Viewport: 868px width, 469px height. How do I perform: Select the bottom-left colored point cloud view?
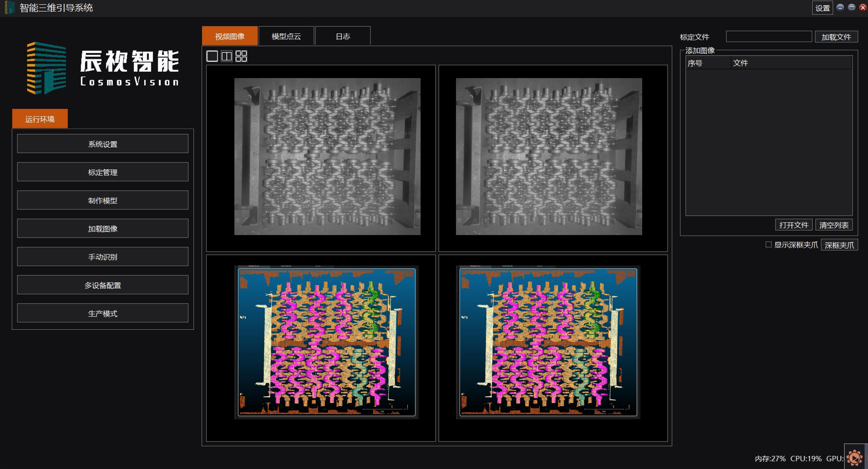click(327, 342)
